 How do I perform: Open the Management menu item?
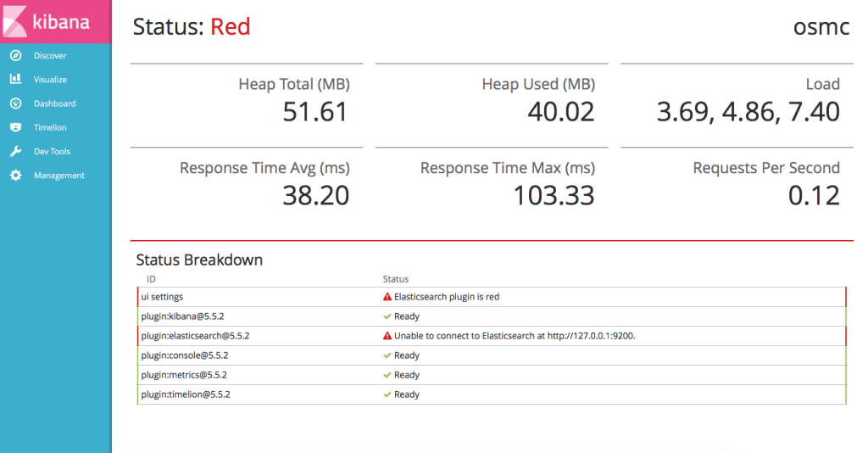(x=59, y=176)
